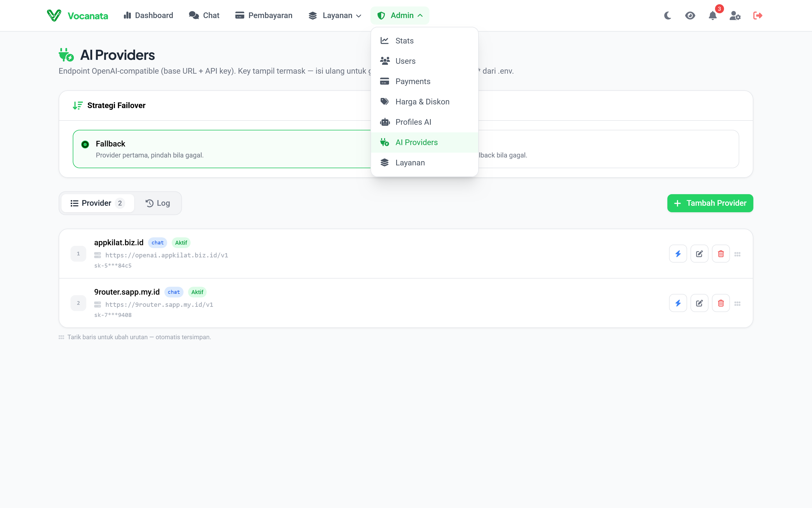Image resolution: width=812 pixels, height=508 pixels.
Task: Collapse the Admin dropdown menu
Action: tap(400, 16)
